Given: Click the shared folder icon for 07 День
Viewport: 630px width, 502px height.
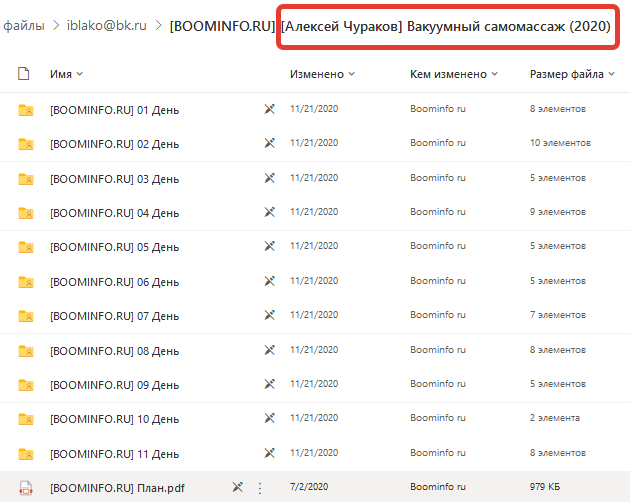Looking at the screenshot, I should (x=26, y=316).
